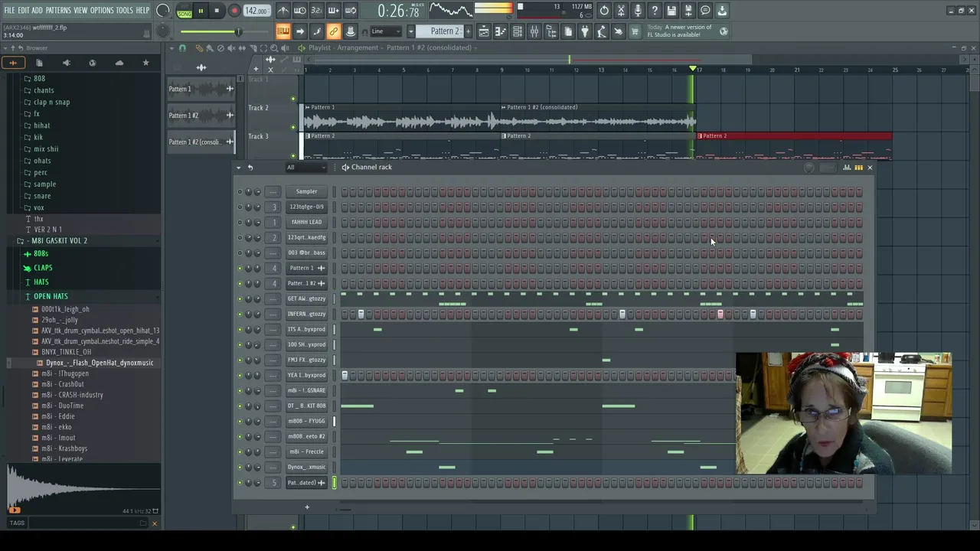This screenshot has height=551, width=980.
Task: Open the playlist view button
Action: 484,31
